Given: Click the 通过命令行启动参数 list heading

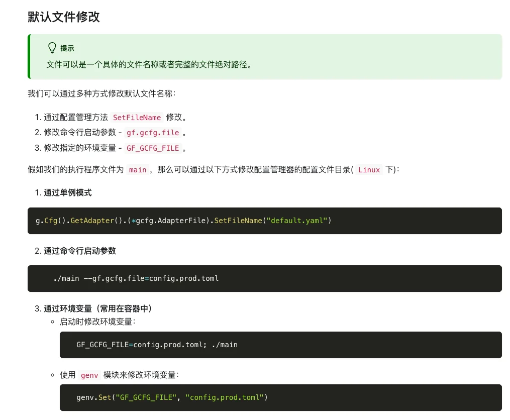Looking at the screenshot, I should (79, 250).
